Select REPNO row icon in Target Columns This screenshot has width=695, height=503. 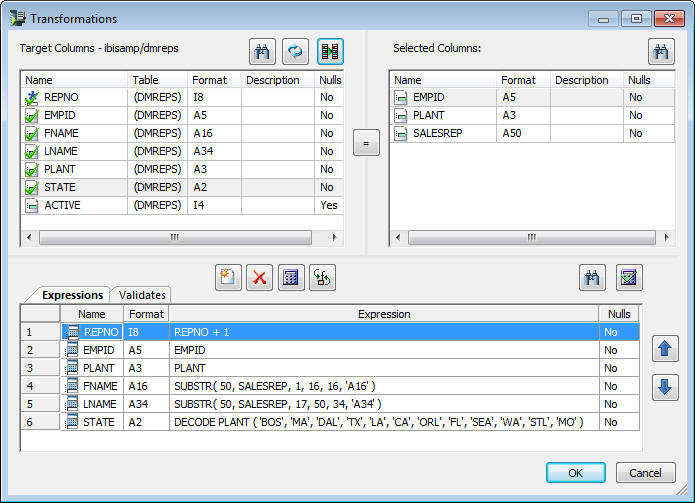tap(32, 97)
